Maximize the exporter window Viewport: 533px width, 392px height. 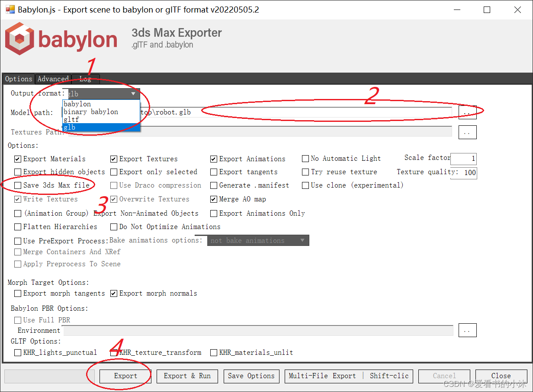tap(487, 10)
